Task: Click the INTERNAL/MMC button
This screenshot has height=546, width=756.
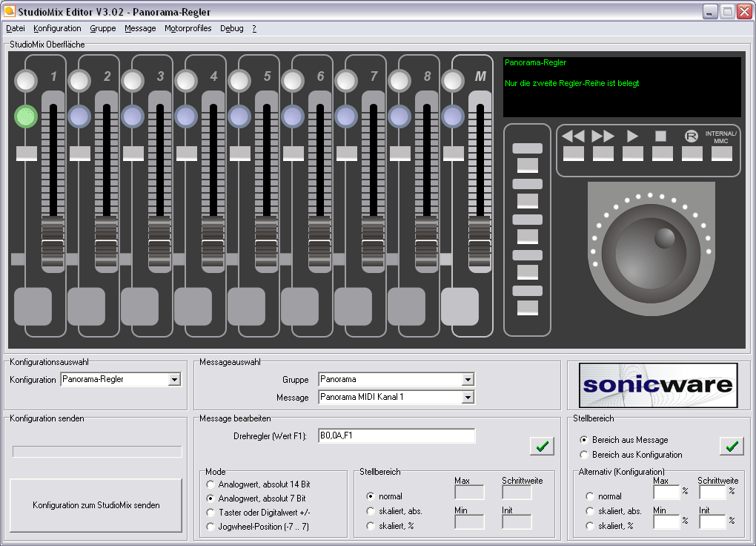Action: pos(721,153)
